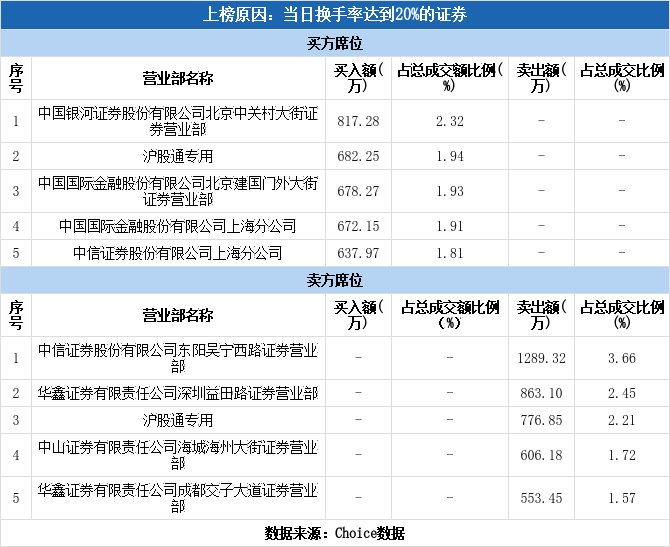Image resolution: width=670 pixels, height=547 pixels.
Task: Select 中信证券股份有限公司东阳吴宁西路证券营业部
Action: [x=178, y=358]
